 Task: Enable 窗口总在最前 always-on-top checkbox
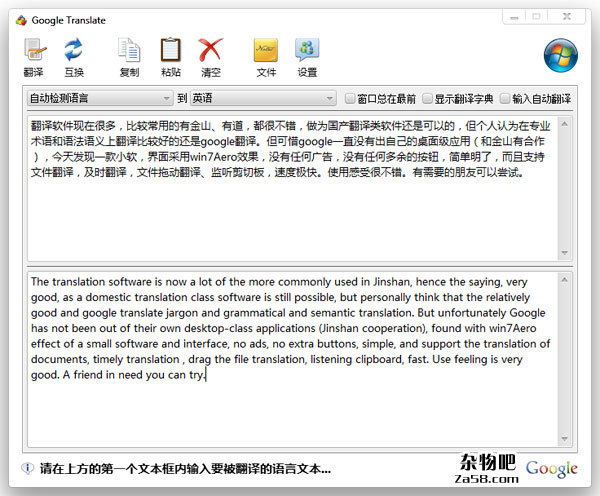(x=350, y=98)
